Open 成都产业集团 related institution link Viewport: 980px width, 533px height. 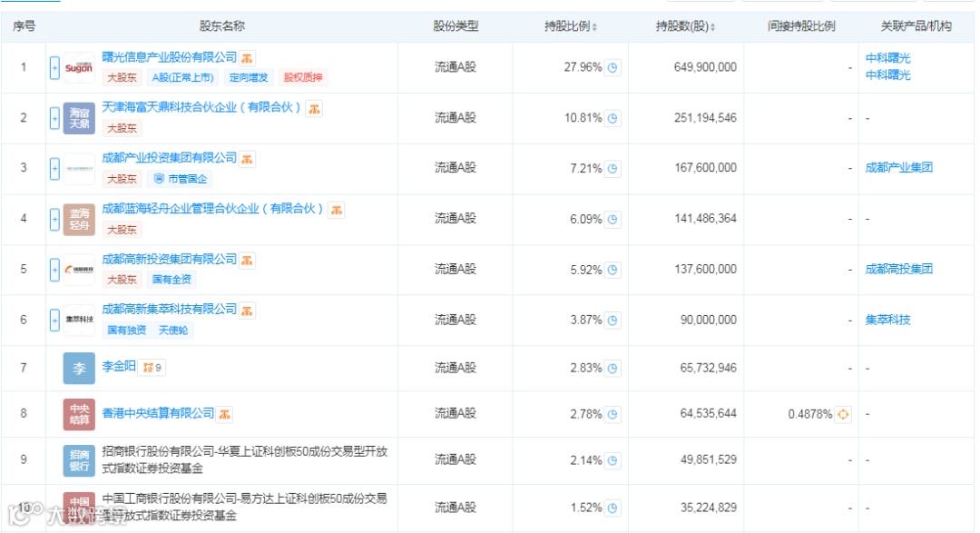click(x=898, y=168)
